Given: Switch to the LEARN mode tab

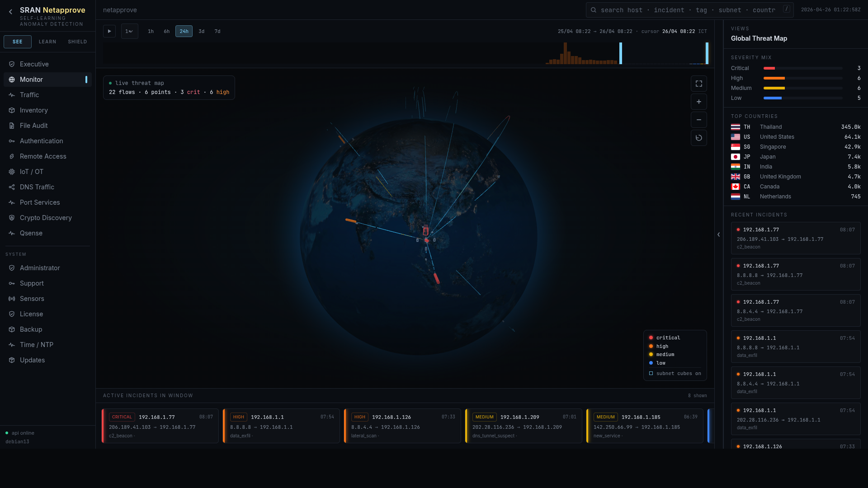Looking at the screenshot, I should (47, 42).
